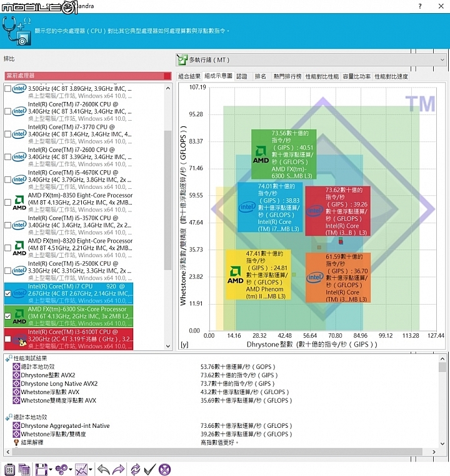Click the Intel logo beside i5-2500K entry

tap(19, 270)
